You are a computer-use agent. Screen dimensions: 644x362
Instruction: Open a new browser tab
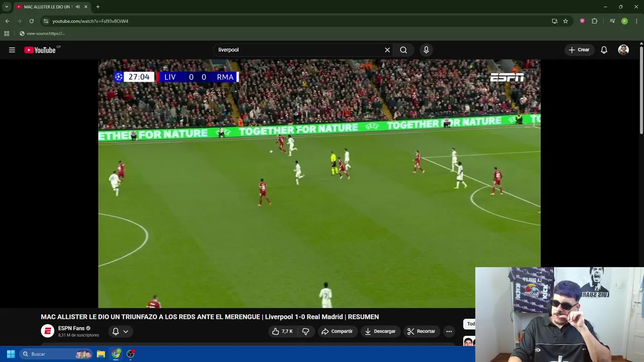98,7
